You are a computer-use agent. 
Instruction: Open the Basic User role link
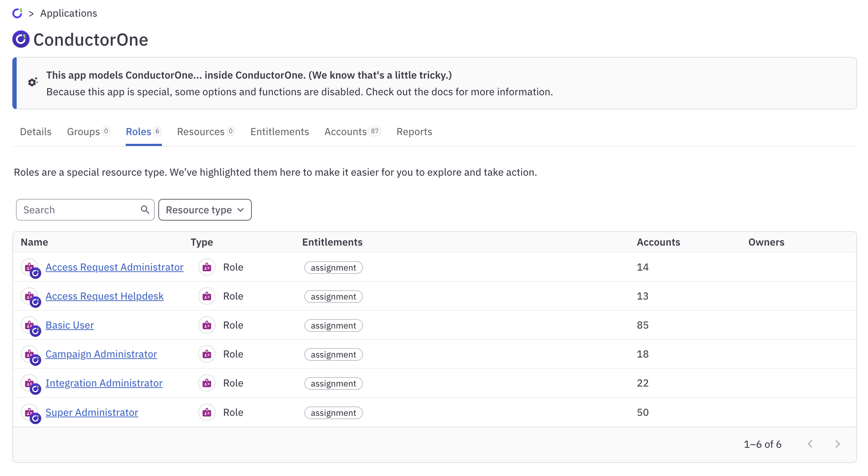coord(70,325)
